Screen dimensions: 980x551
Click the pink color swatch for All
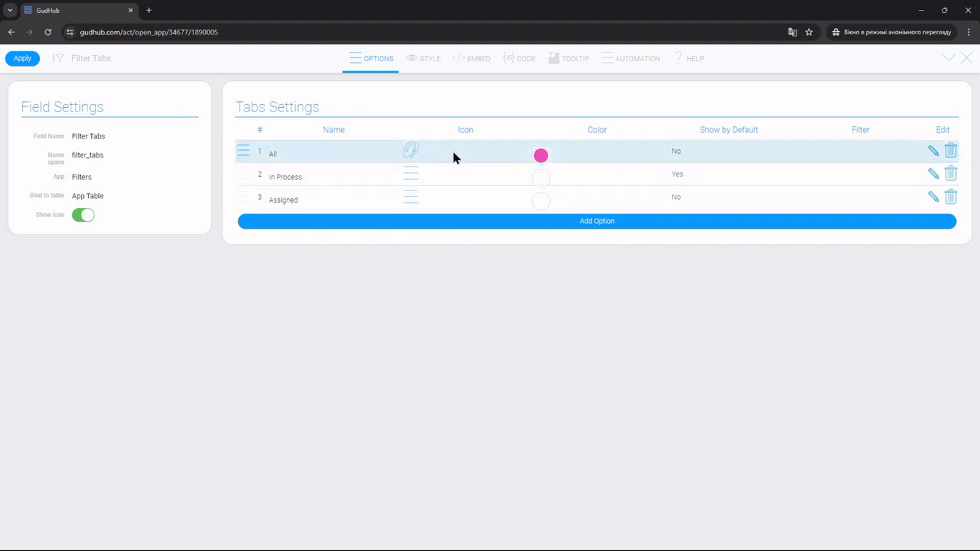click(541, 156)
